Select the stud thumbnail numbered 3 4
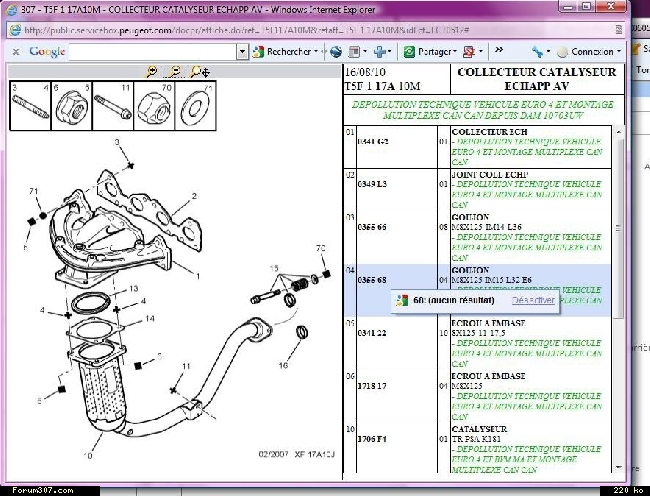 (30, 106)
